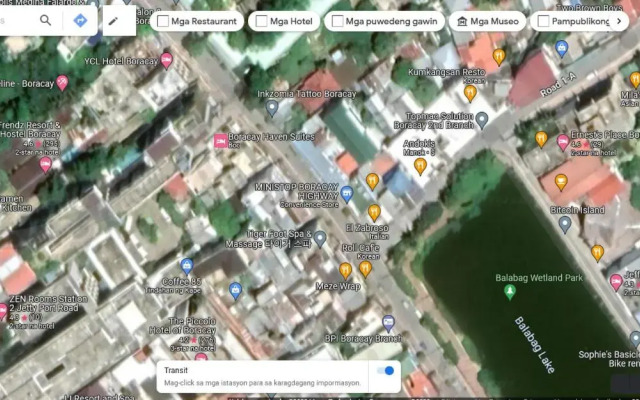Open the Boracay Haven Suites hotel marker

tap(221, 141)
